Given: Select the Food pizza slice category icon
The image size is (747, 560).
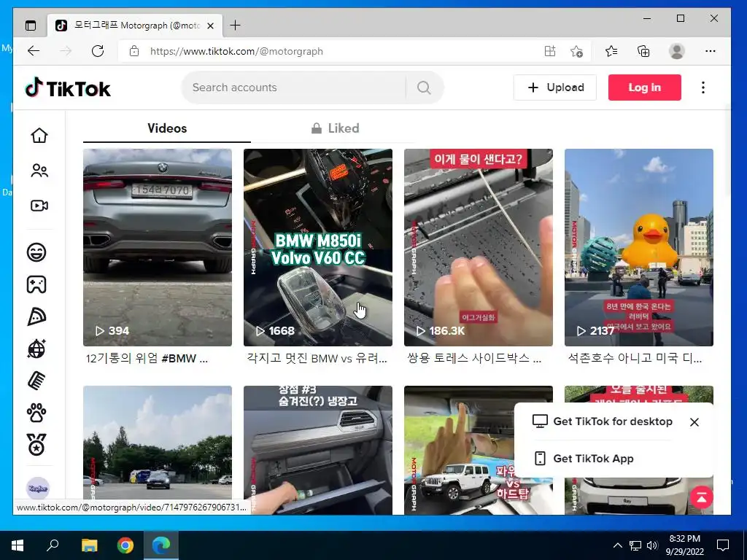Looking at the screenshot, I should tap(36, 316).
